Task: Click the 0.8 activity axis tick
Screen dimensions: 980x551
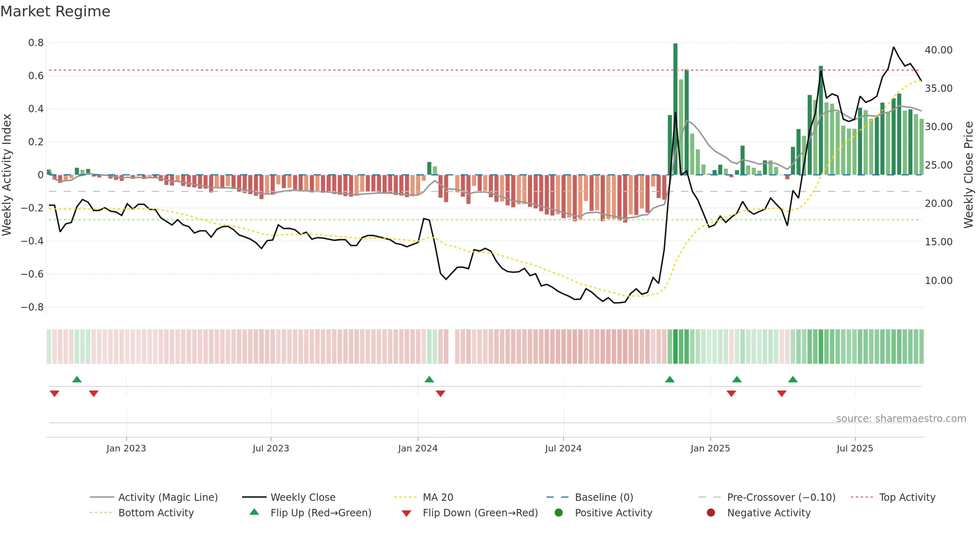Action: (x=36, y=42)
